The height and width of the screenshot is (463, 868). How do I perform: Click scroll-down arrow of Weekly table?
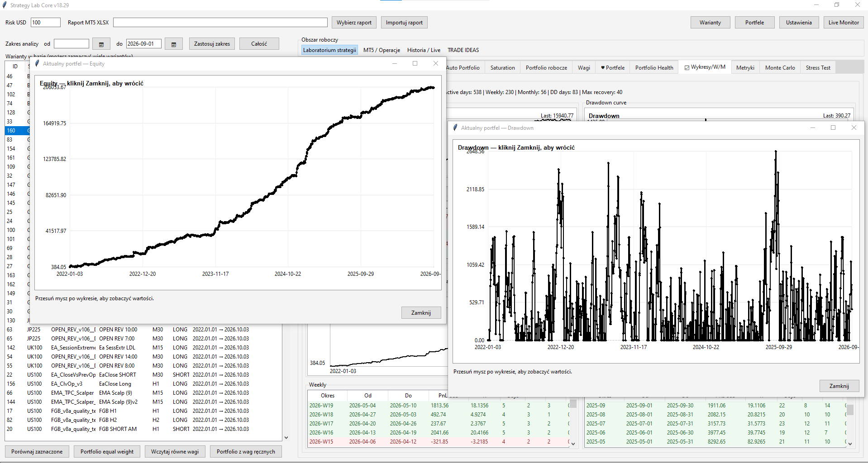573,444
